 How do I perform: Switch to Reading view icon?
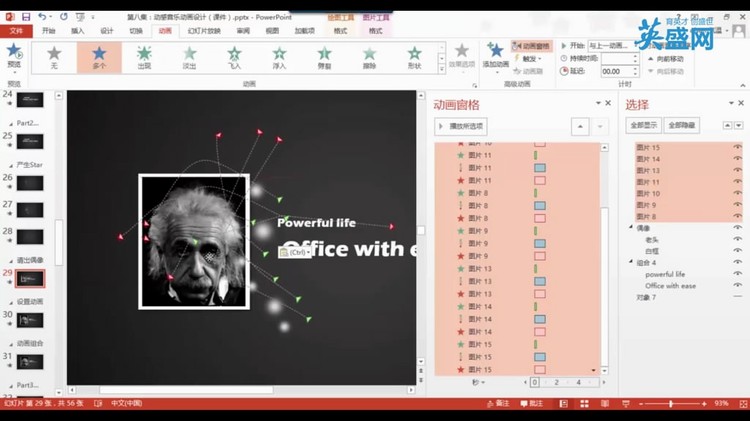pos(605,404)
